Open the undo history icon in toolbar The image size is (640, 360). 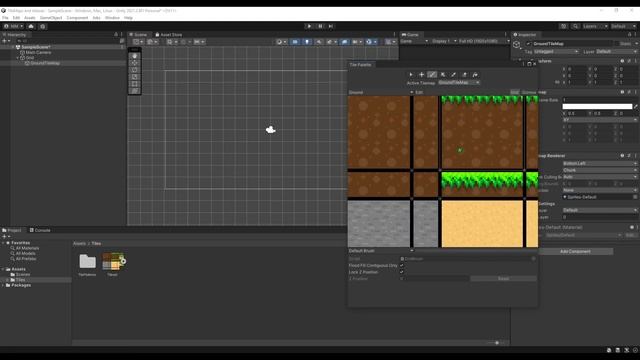tap(563, 26)
